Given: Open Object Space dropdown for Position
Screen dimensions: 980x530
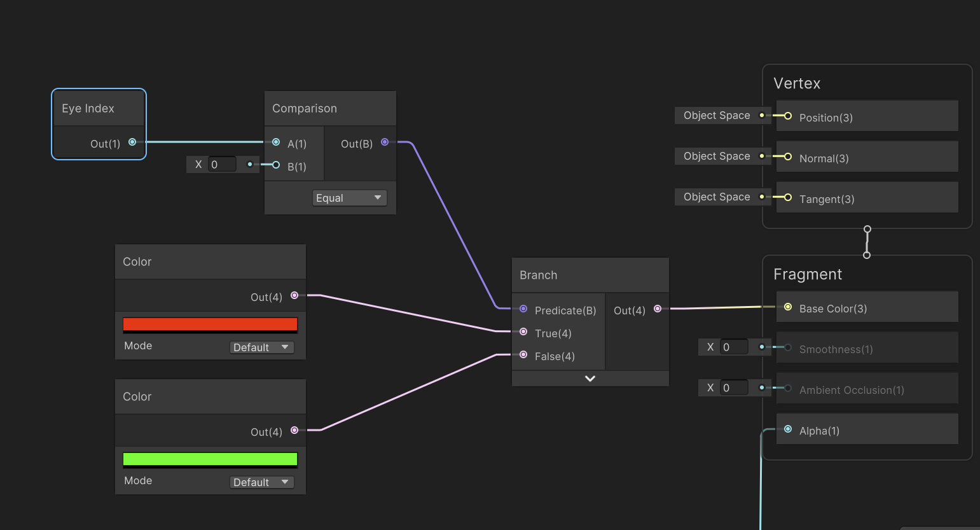Looking at the screenshot, I should 717,116.
